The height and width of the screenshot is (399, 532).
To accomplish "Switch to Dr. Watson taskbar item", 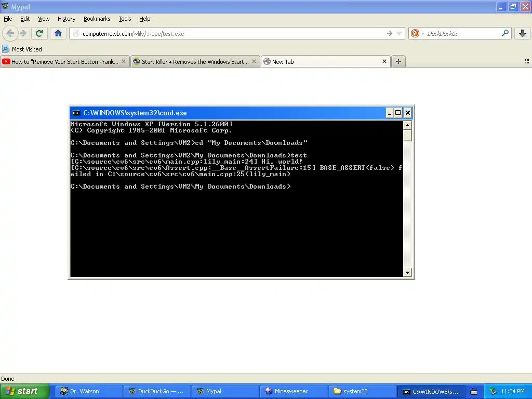I will [x=88, y=391].
